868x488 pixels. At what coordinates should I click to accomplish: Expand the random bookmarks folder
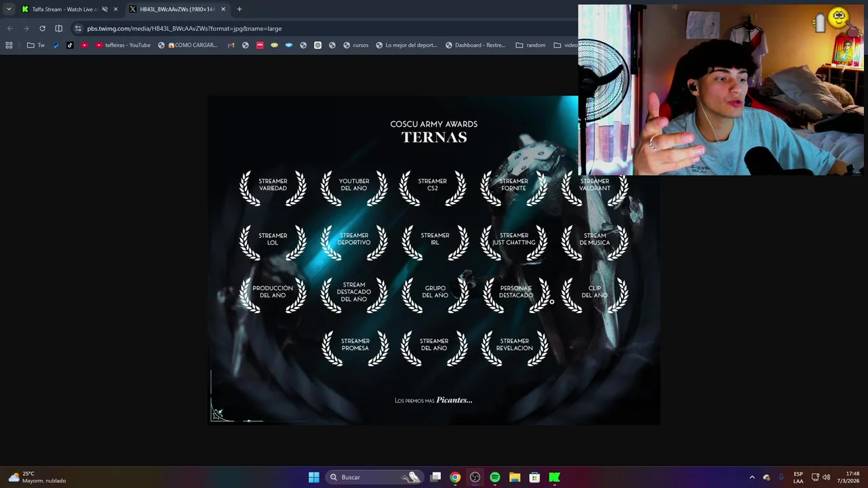pyautogui.click(x=530, y=45)
